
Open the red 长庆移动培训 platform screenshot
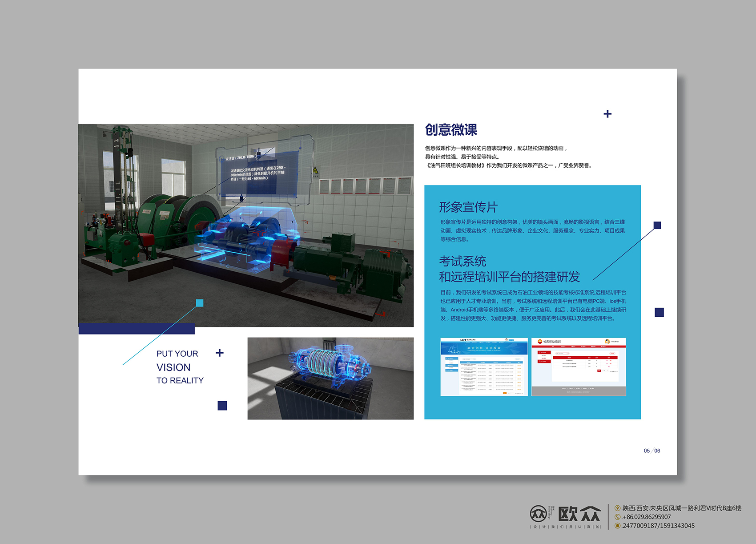(x=579, y=367)
